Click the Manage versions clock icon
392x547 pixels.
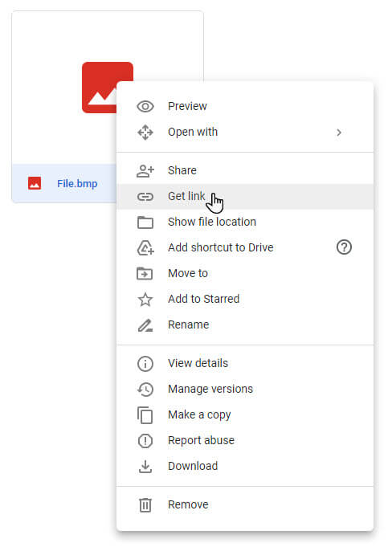(145, 390)
